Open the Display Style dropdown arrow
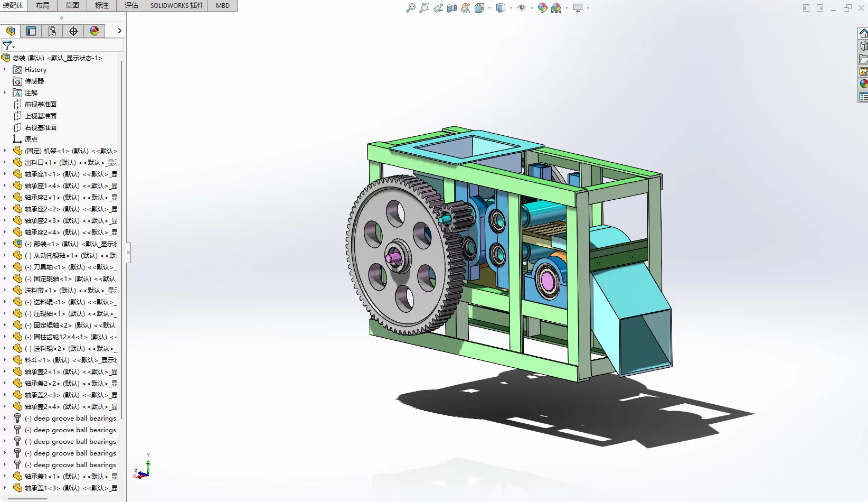The image size is (868, 502). [511, 8]
